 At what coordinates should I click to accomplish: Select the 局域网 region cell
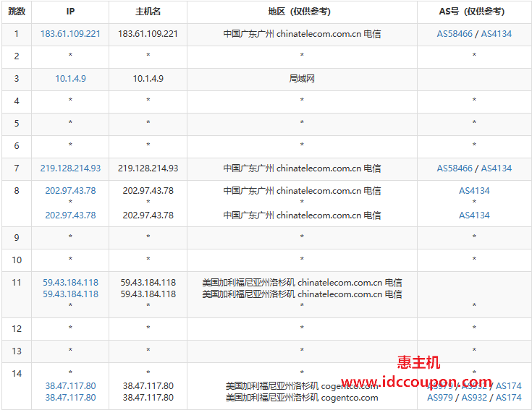pyautogui.click(x=302, y=79)
